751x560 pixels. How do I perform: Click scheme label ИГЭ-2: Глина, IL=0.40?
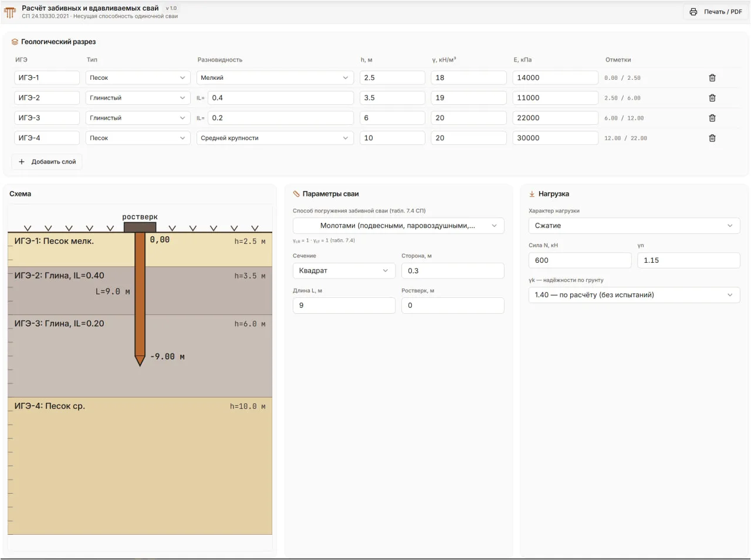(x=59, y=276)
